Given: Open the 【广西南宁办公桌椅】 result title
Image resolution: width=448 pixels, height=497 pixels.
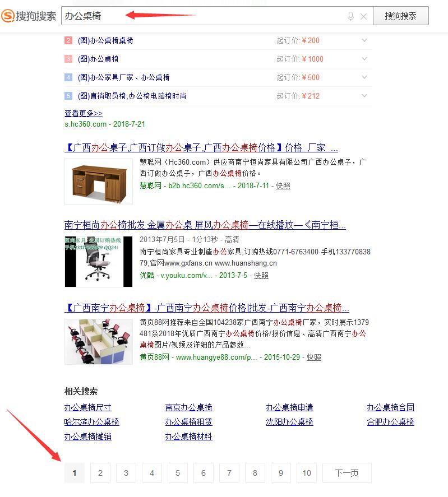Looking at the screenshot, I should 206,308.
